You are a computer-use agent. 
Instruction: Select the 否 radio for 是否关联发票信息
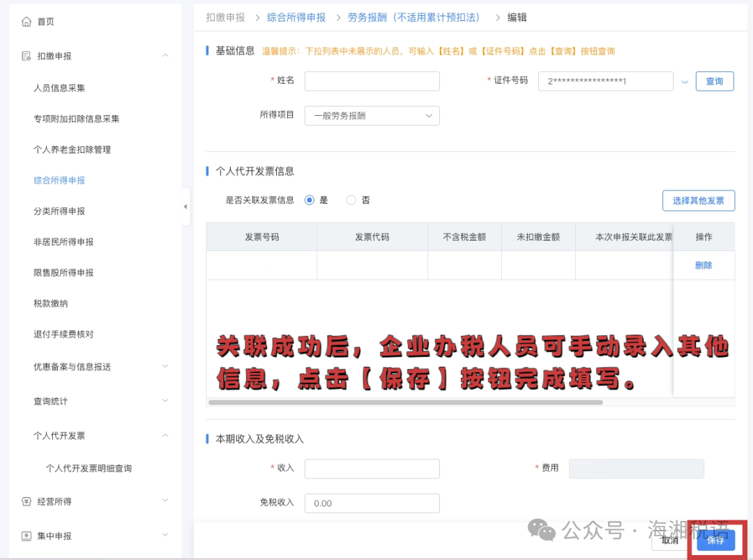pyautogui.click(x=351, y=199)
